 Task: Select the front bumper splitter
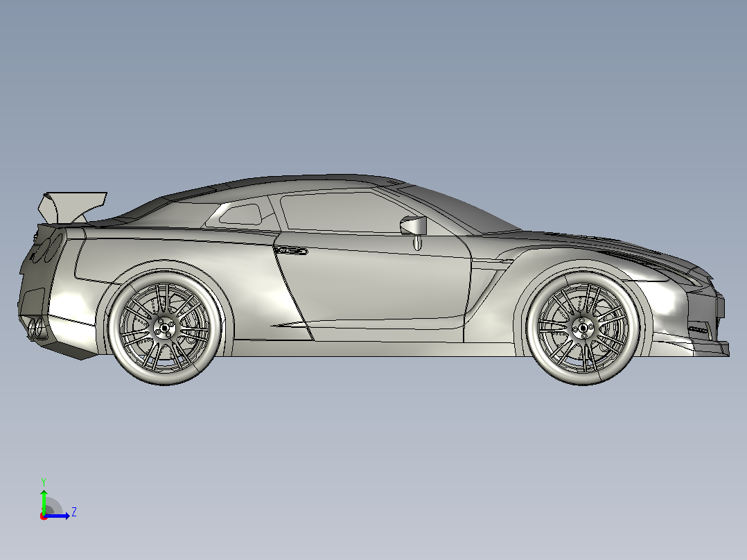click(712, 348)
